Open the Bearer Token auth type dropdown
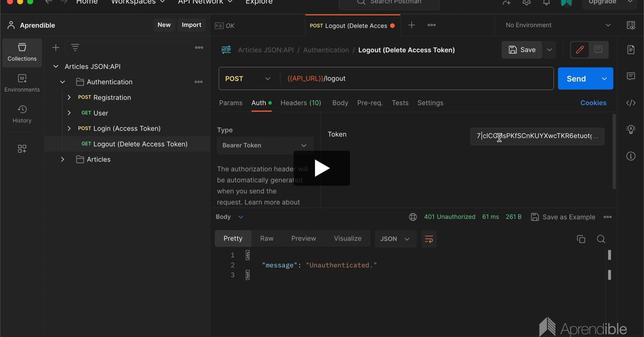This screenshot has height=337, width=644. [265, 145]
